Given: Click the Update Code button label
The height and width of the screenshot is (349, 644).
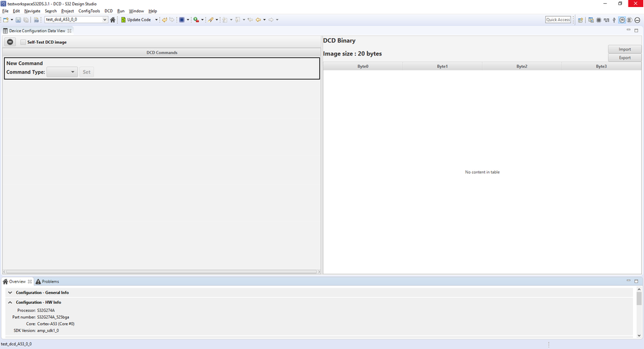Looking at the screenshot, I should point(139,20).
